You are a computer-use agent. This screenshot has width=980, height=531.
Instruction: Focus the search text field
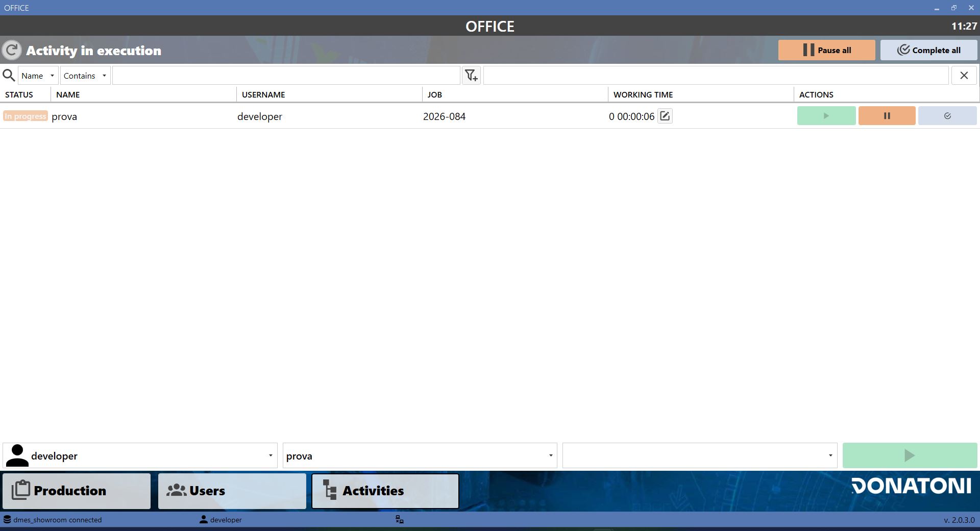pos(286,76)
